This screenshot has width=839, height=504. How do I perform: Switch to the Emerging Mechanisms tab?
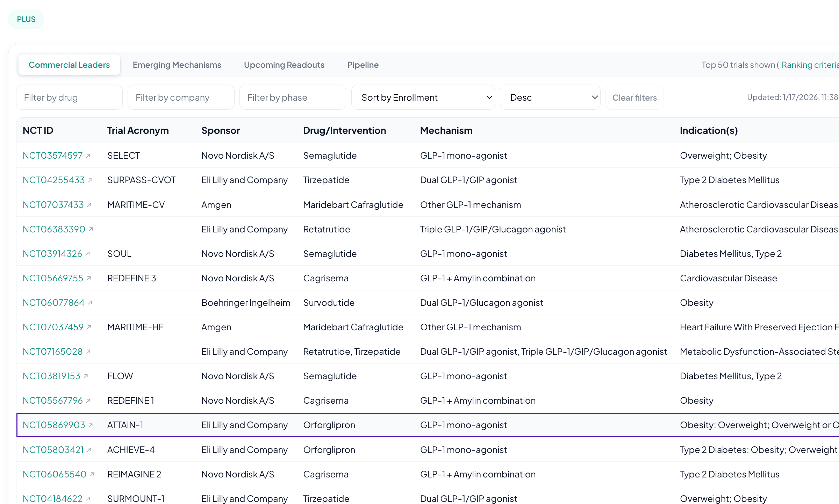pyautogui.click(x=177, y=65)
